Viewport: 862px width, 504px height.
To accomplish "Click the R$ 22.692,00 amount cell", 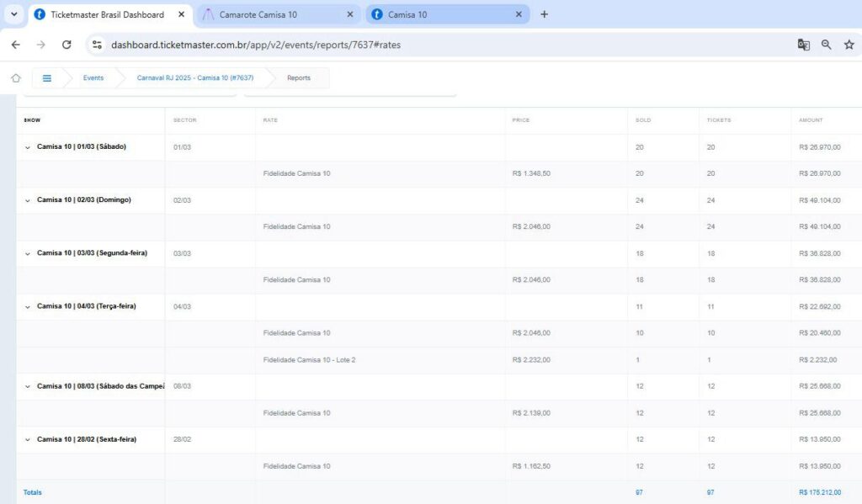I will [820, 306].
